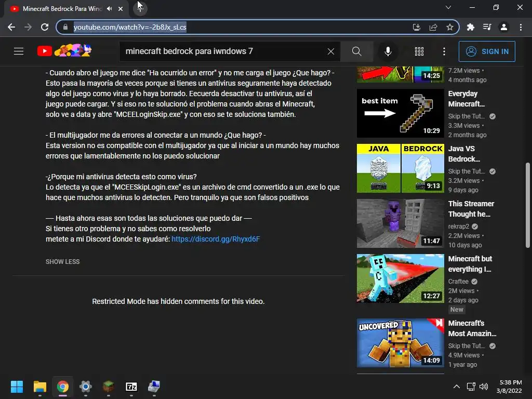Switch to Chrome on taskbar

point(63,387)
